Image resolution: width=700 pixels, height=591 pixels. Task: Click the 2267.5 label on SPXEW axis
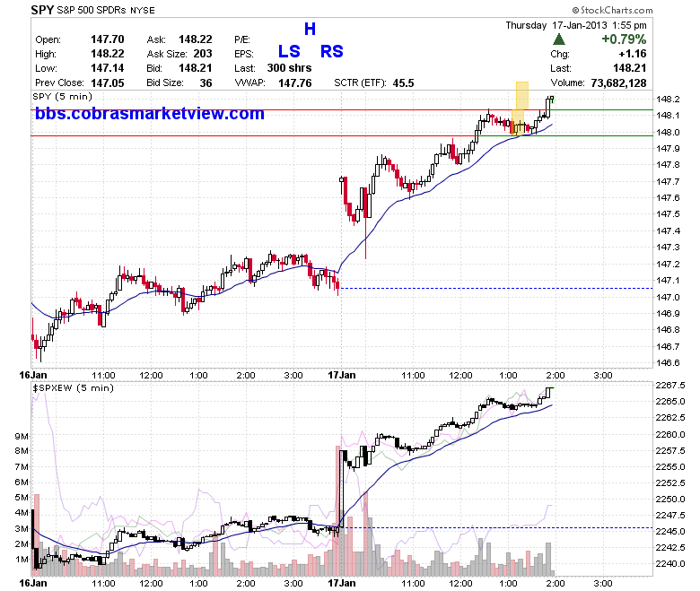(x=670, y=385)
